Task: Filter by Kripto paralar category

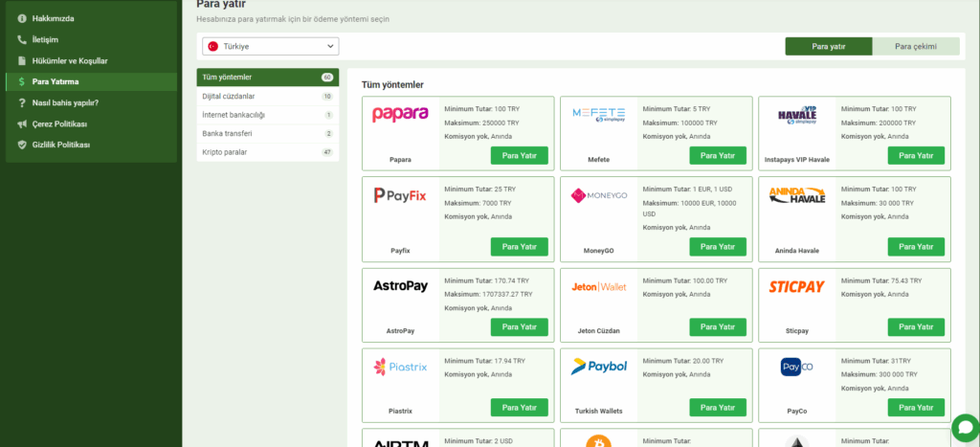Action: [x=226, y=152]
